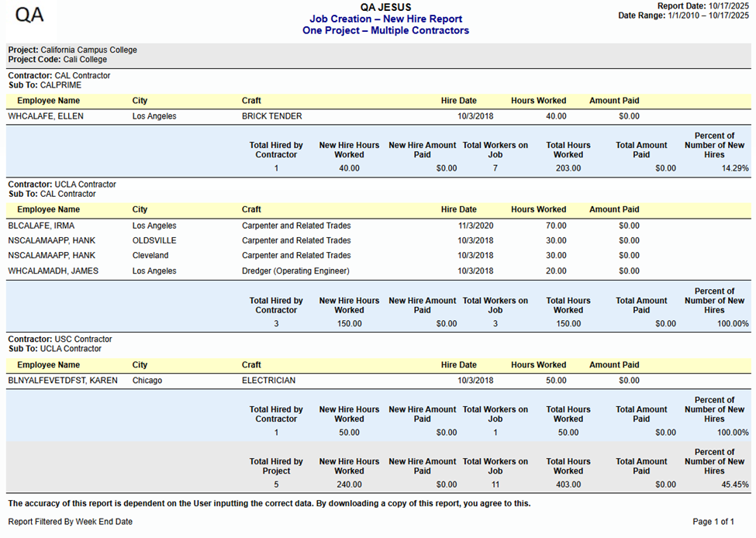
Task: Click 'Employee Name' header under USC Contractor
Action: 49,365
